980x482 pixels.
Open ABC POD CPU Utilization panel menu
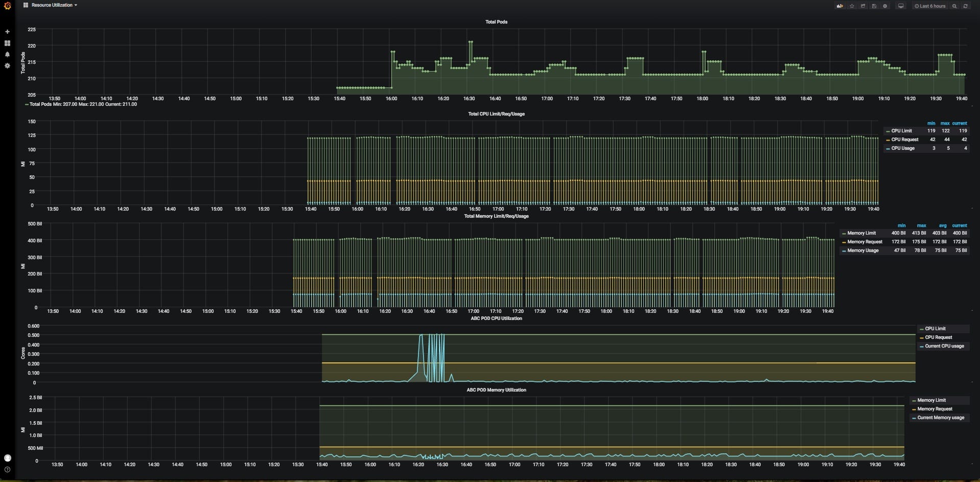(x=496, y=318)
